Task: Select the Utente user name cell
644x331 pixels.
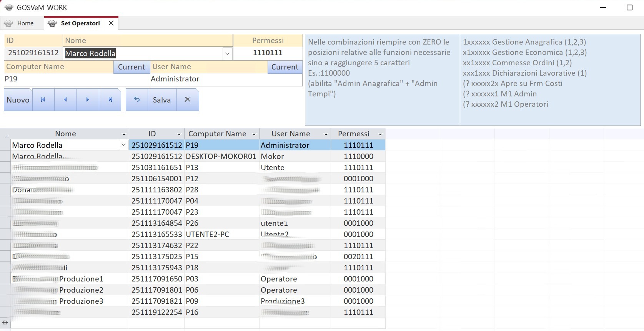Action: [x=295, y=167]
